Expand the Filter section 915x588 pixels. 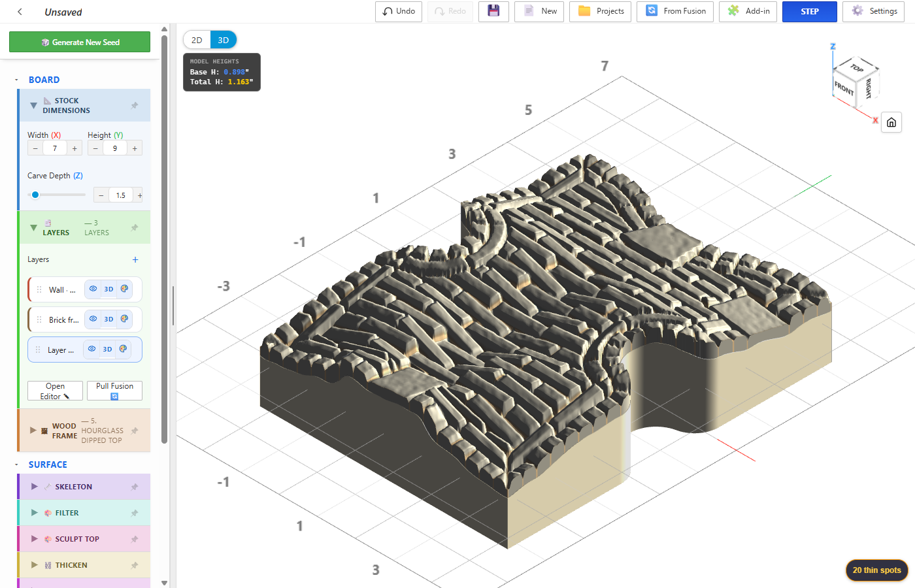point(35,513)
